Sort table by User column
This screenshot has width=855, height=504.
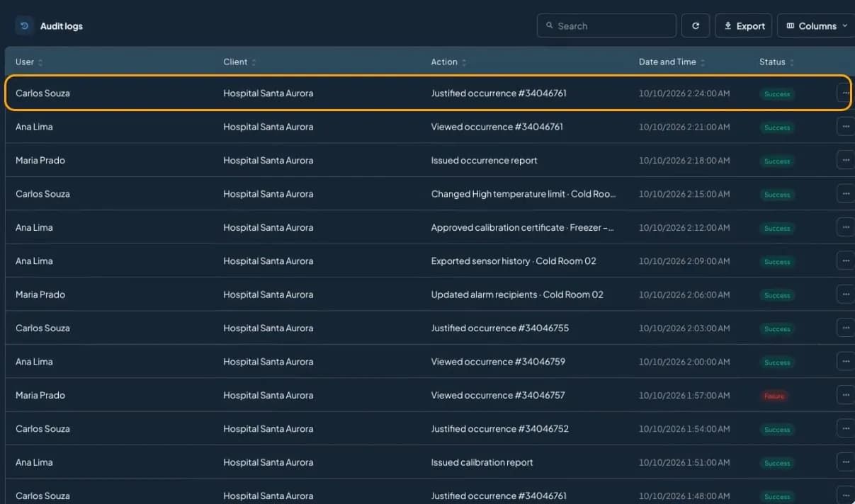[x=29, y=62]
